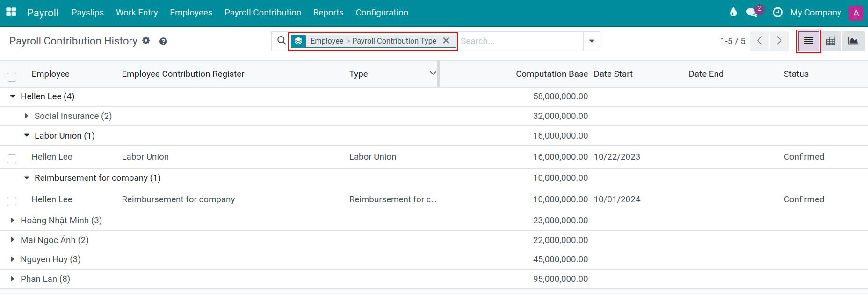Expand the Social Insurance subgroup
The width and height of the screenshot is (868, 295).
(x=26, y=116)
